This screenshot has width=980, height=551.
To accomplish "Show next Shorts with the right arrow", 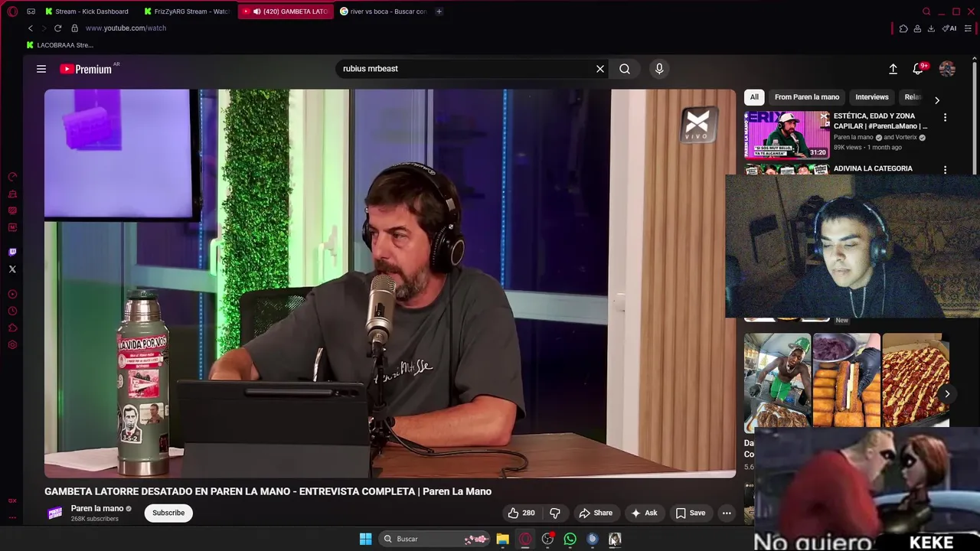I will tap(947, 394).
